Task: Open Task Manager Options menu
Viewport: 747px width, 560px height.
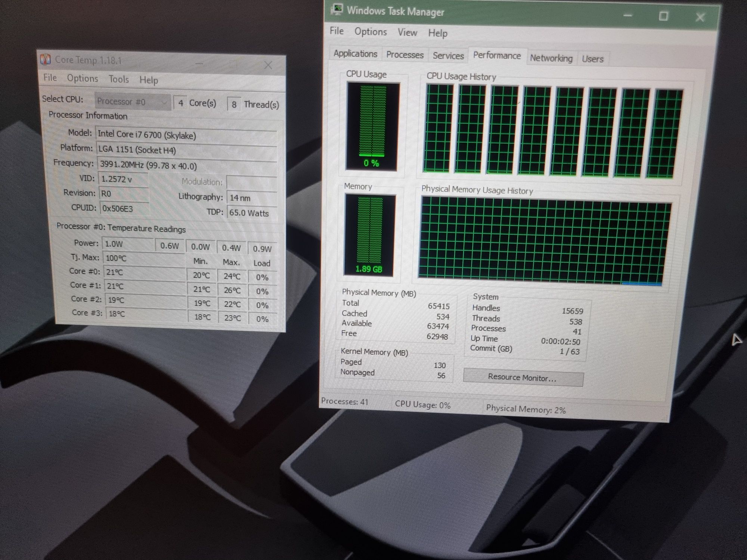Action: [x=371, y=32]
